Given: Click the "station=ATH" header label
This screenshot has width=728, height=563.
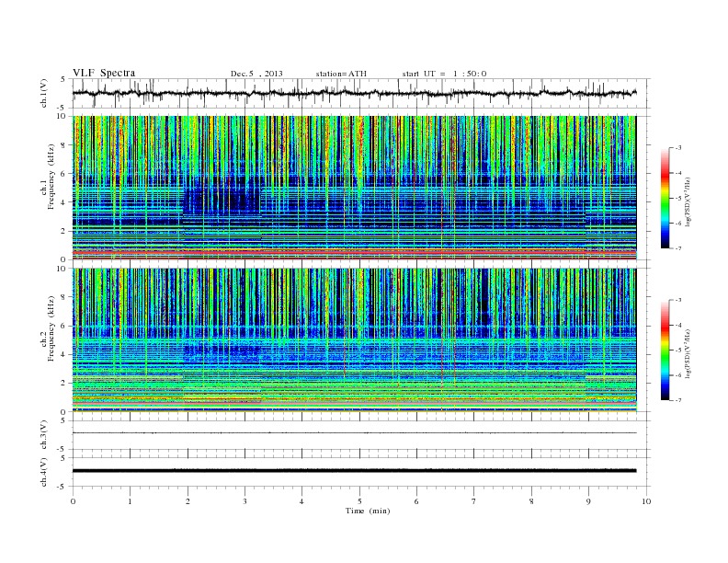Looking at the screenshot, I should tap(341, 74).
